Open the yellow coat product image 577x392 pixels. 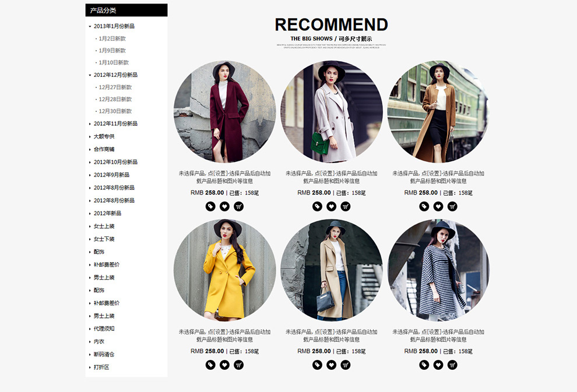tap(225, 270)
